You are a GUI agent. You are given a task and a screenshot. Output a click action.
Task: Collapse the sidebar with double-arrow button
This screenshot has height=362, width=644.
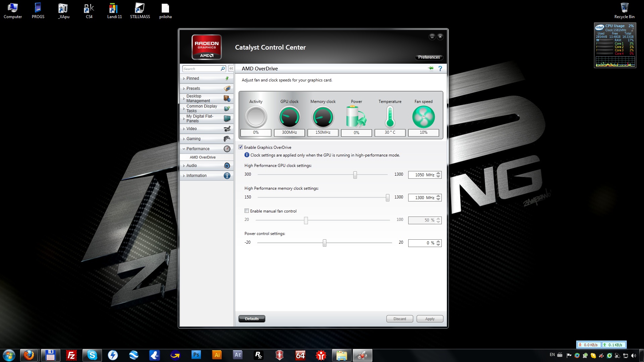[231, 68]
